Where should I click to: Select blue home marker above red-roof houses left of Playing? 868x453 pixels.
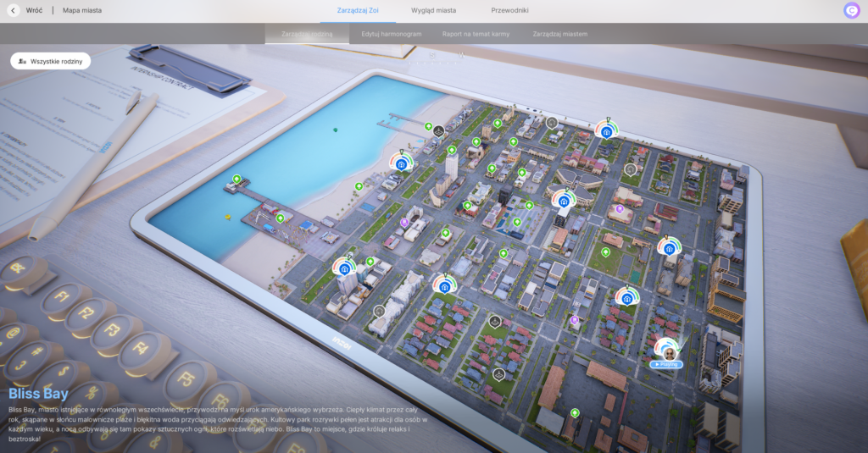click(627, 298)
